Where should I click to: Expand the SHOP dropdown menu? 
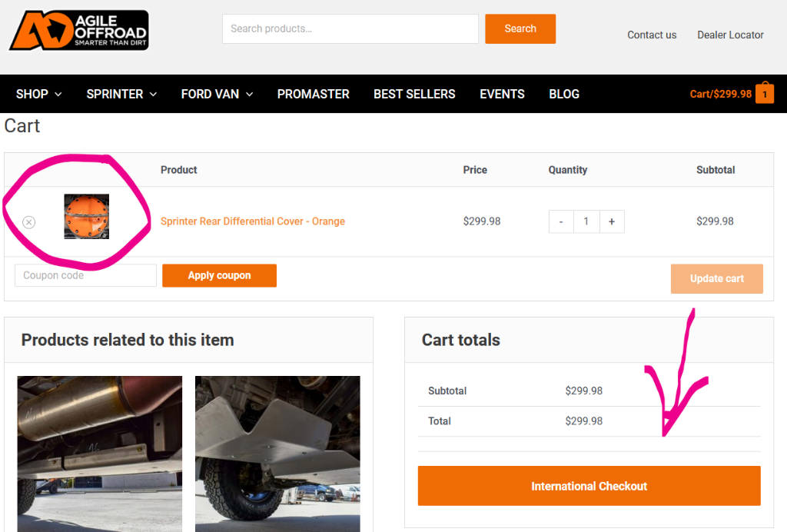[x=38, y=94]
